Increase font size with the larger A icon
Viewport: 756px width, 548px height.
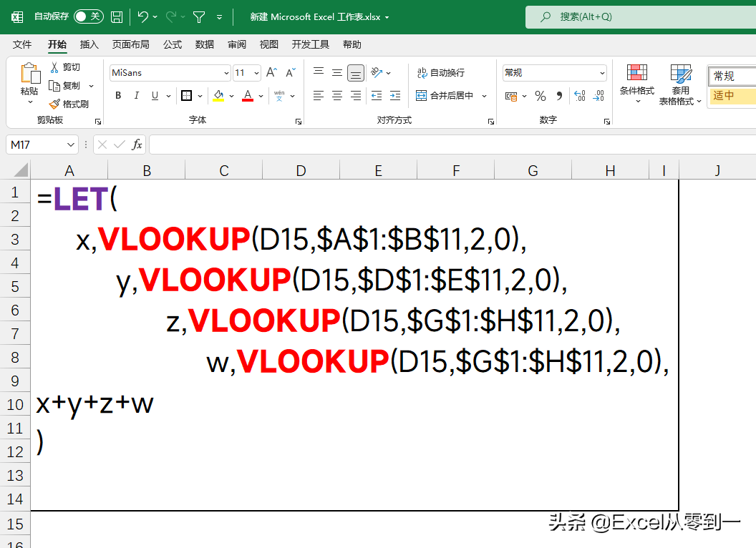tap(271, 73)
